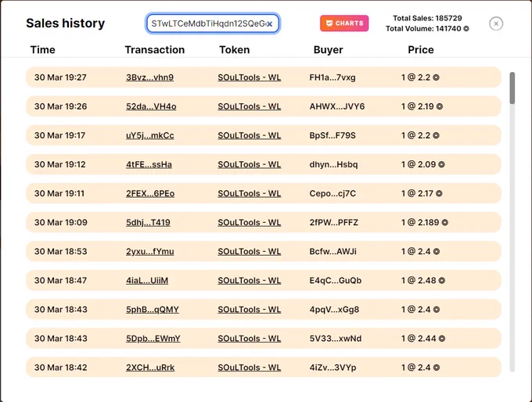Click the price 1 @ 2.17
Image resolution: width=532 pixels, height=402 pixels.
pyautogui.click(x=422, y=193)
